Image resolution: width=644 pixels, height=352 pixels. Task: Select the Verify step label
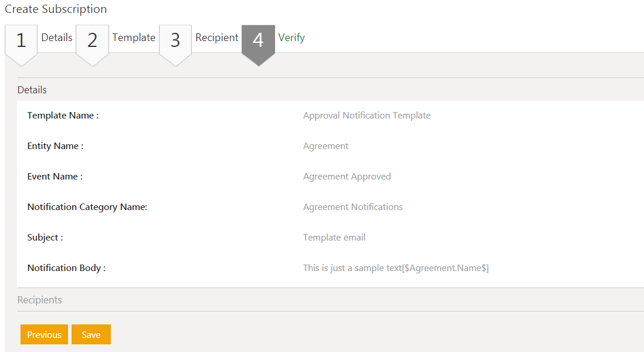(292, 38)
